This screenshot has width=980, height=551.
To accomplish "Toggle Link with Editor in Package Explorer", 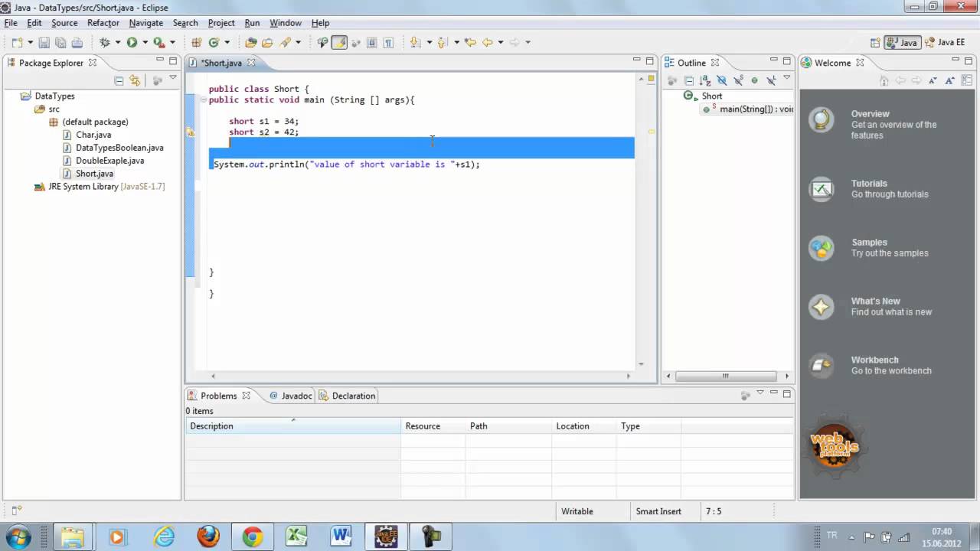I will [135, 80].
